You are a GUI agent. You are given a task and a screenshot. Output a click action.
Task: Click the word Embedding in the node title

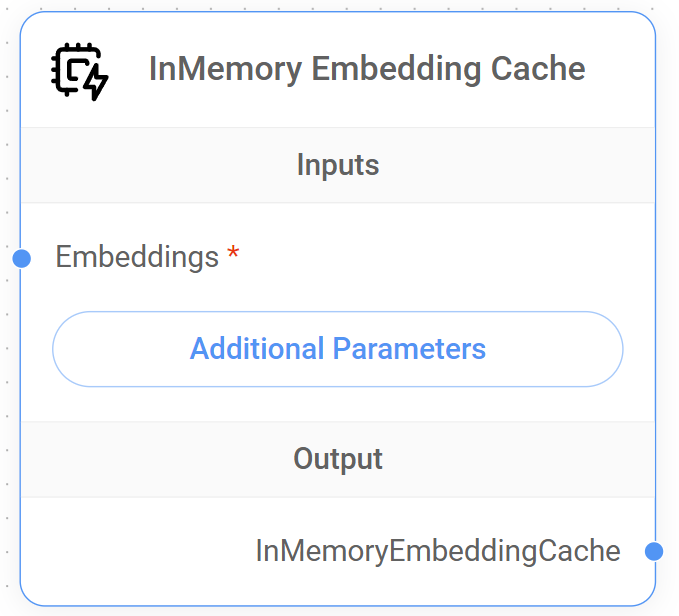(397, 69)
